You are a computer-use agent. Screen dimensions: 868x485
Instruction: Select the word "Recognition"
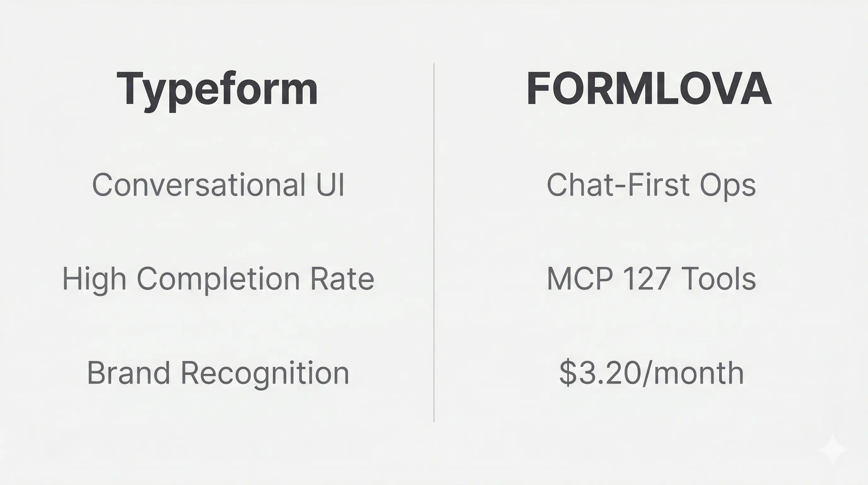[x=265, y=373]
